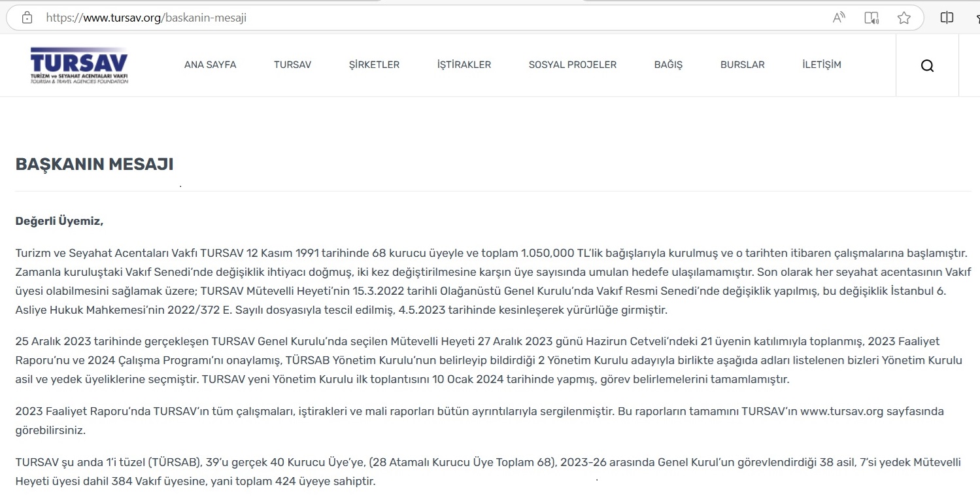This screenshot has width=980, height=502.
Task: Open the website search magnifier icon
Action: [x=927, y=65]
